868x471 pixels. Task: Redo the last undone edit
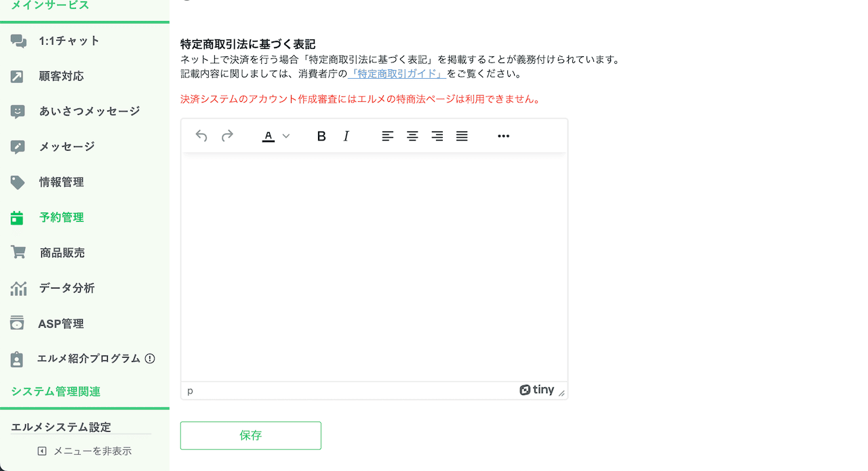227,136
